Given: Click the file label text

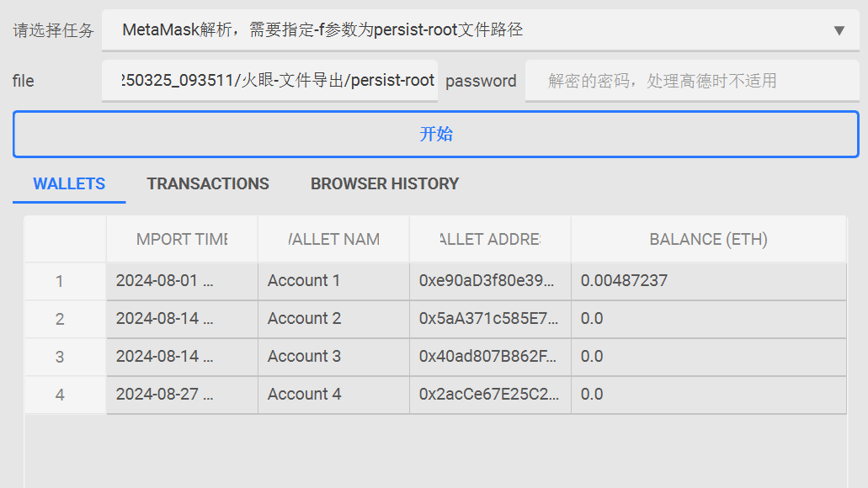Looking at the screenshot, I should click(x=24, y=81).
